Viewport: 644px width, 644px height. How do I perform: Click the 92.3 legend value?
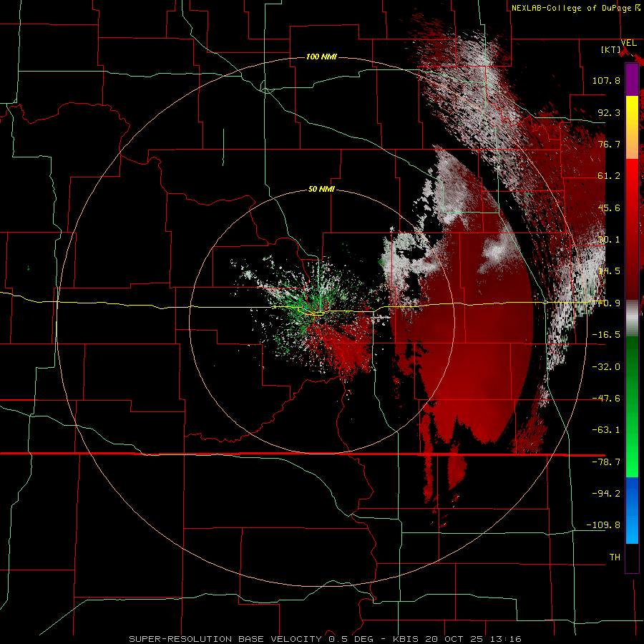(609, 112)
